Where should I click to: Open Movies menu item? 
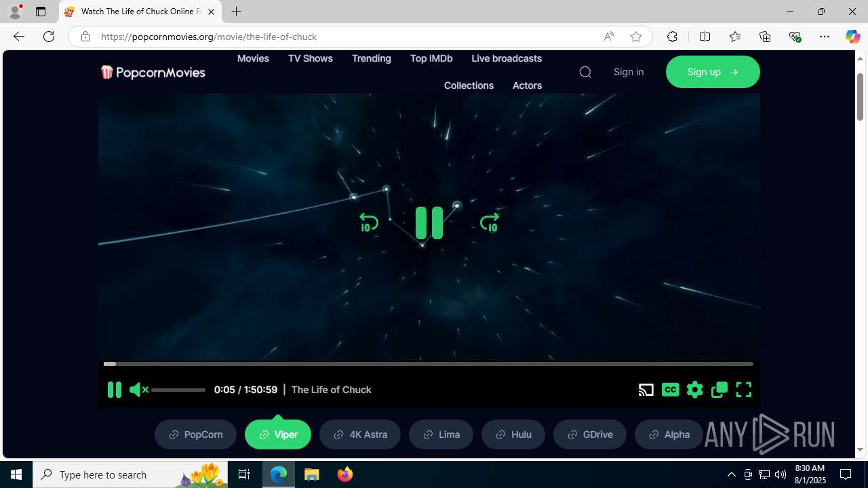pos(253,58)
